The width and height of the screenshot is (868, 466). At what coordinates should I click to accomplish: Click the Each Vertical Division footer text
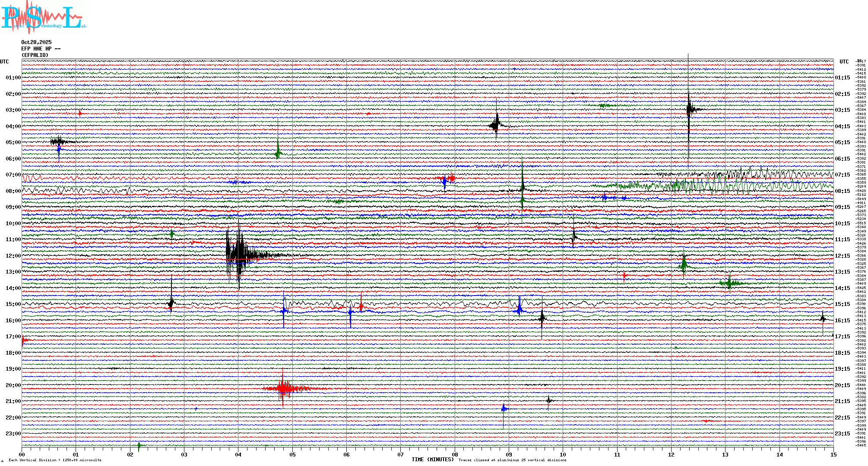(x=55, y=460)
